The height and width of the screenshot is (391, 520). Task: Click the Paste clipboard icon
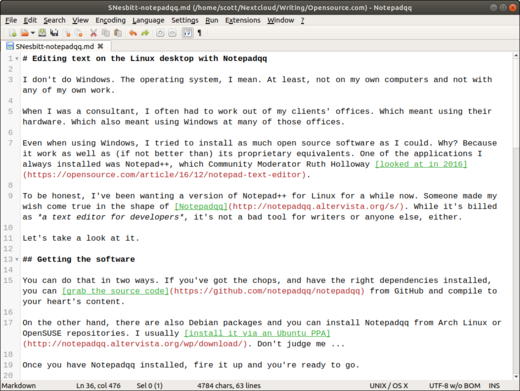(x=118, y=33)
